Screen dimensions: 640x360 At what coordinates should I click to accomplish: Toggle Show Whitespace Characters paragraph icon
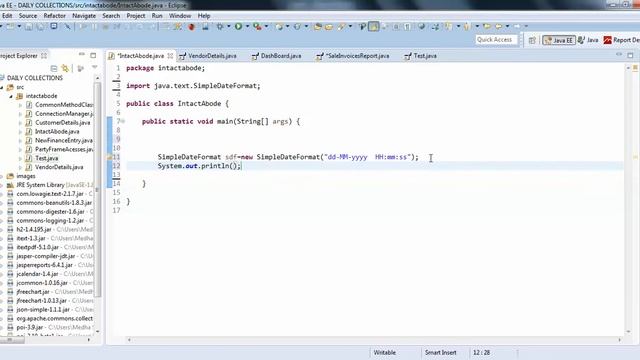[407, 27]
